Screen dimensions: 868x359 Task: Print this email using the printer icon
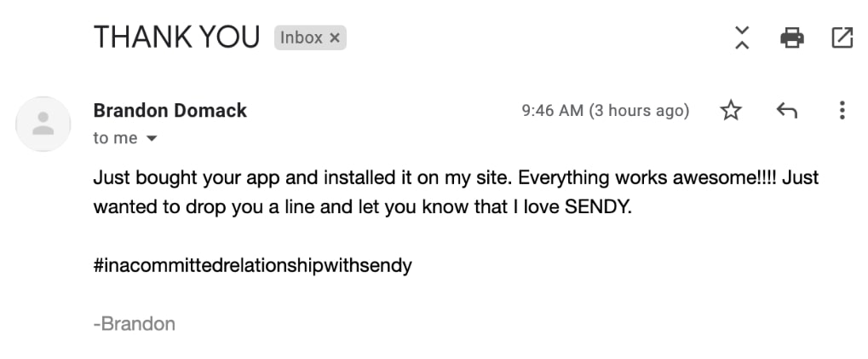[x=791, y=38]
